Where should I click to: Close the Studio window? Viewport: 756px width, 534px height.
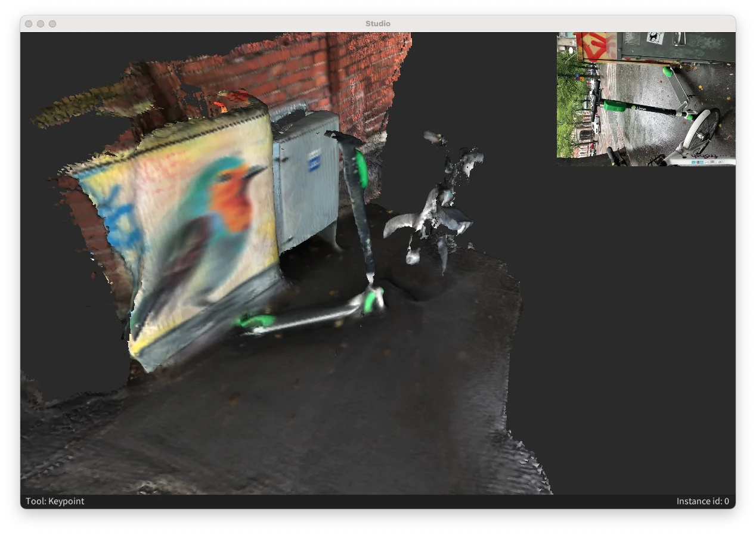coord(29,24)
